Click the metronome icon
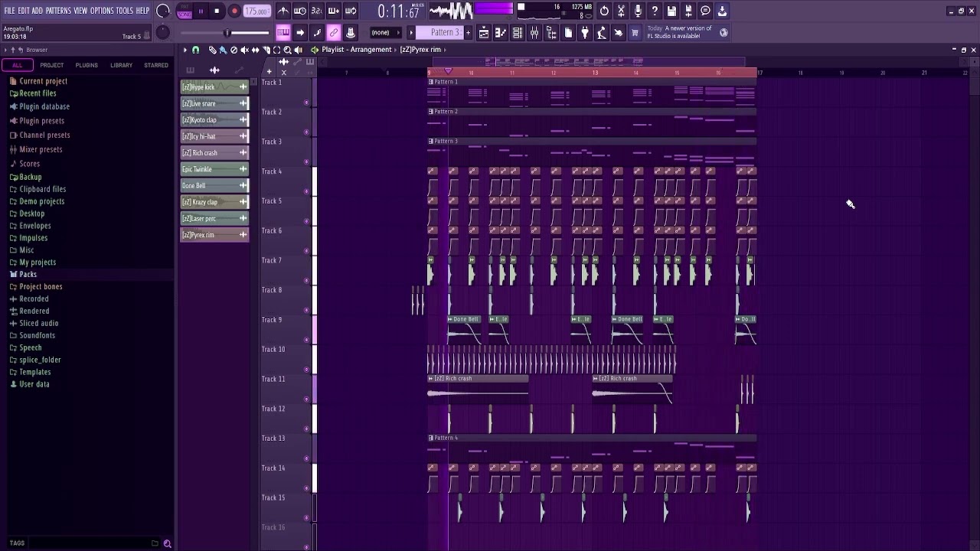The height and width of the screenshot is (551, 980). (x=283, y=11)
